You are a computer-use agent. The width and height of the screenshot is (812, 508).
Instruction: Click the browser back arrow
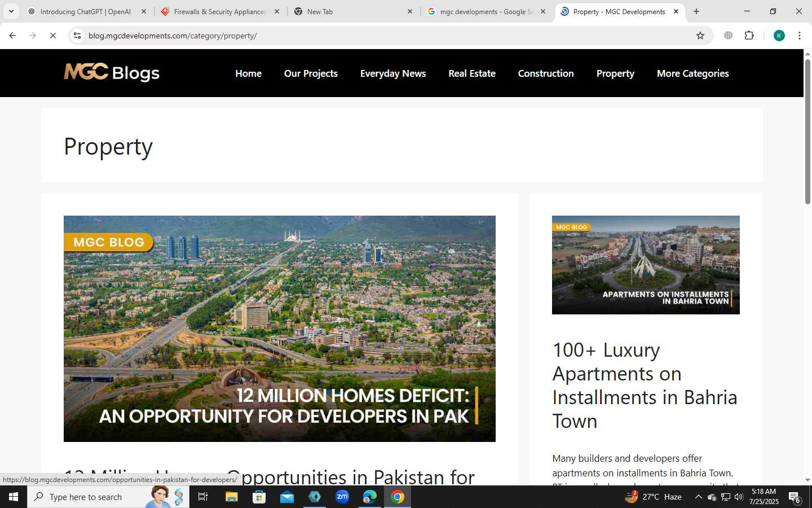(12, 36)
